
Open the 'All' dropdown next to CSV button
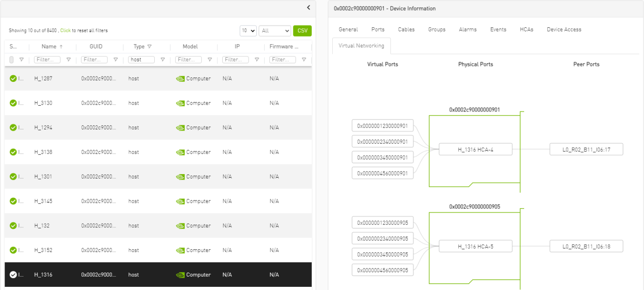(x=275, y=30)
